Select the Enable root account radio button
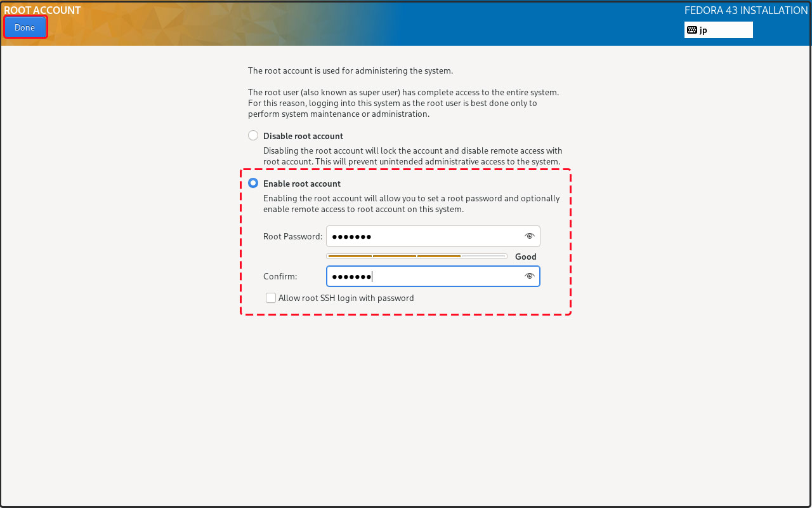Image resolution: width=812 pixels, height=508 pixels. pos(253,184)
